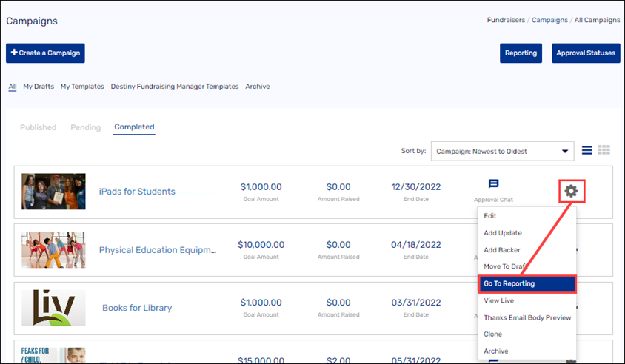625x364 pixels.
Task: Select Archive in the gear menu
Action: tap(495, 351)
